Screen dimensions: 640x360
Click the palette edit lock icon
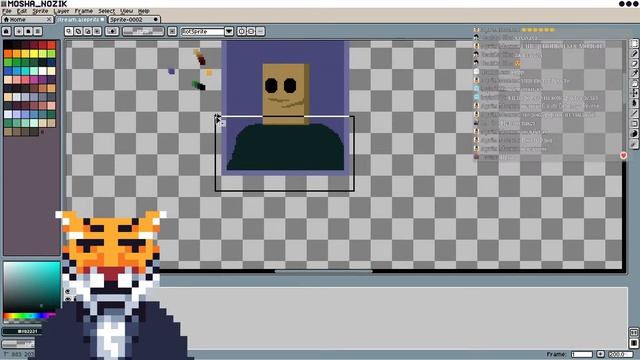7,31
